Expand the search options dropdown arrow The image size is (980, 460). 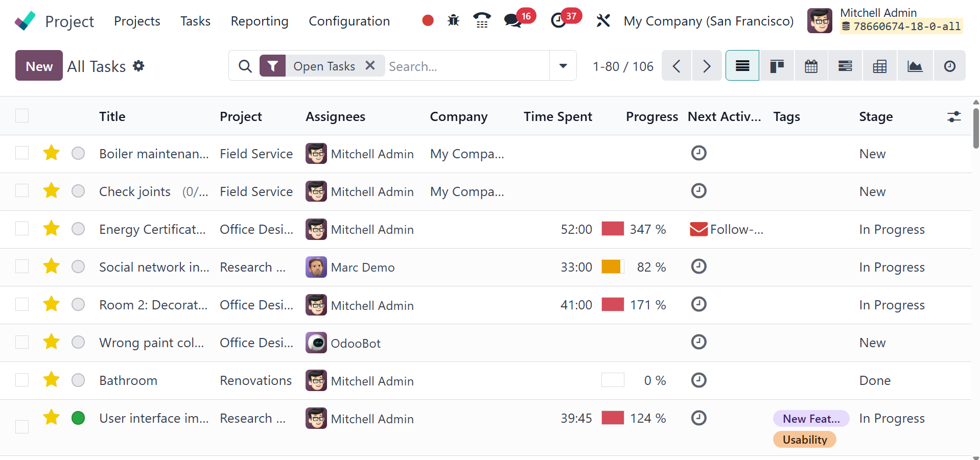tap(563, 66)
